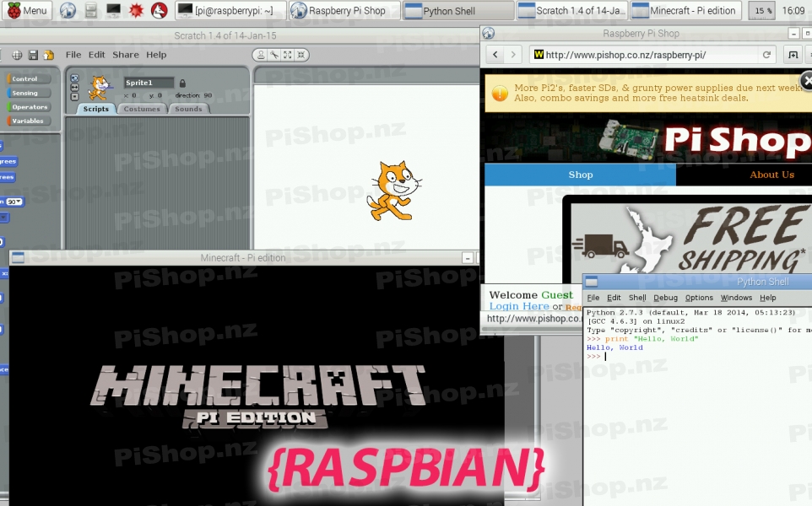This screenshot has height=506, width=812.
Task: Select the Scratch duplicate stamp tool
Action: pyautogui.click(x=262, y=55)
